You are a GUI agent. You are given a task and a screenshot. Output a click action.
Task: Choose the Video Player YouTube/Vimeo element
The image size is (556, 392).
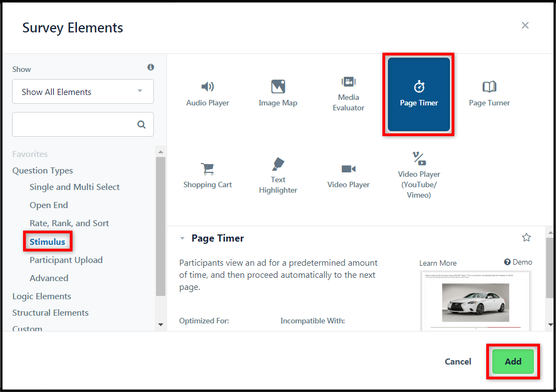tap(419, 176)
